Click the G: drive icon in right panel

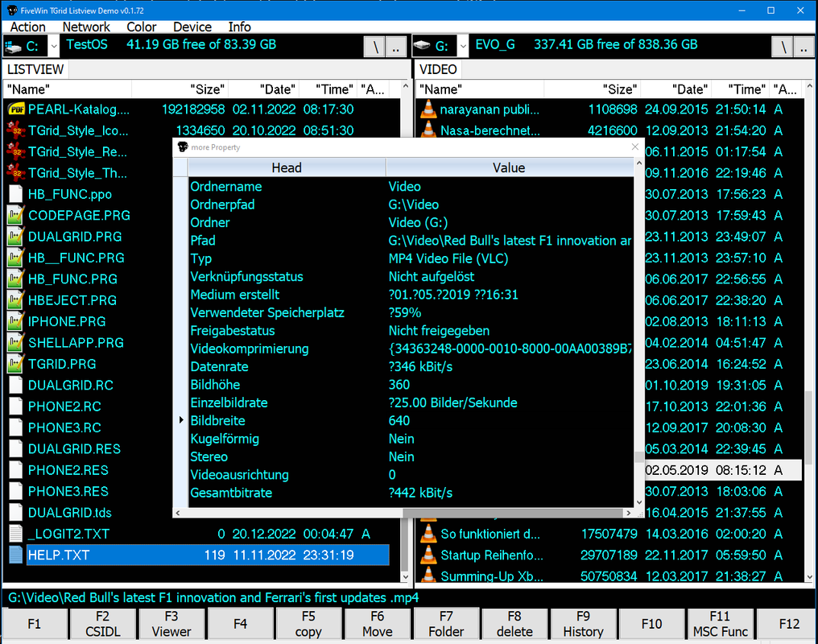[422, 46]
